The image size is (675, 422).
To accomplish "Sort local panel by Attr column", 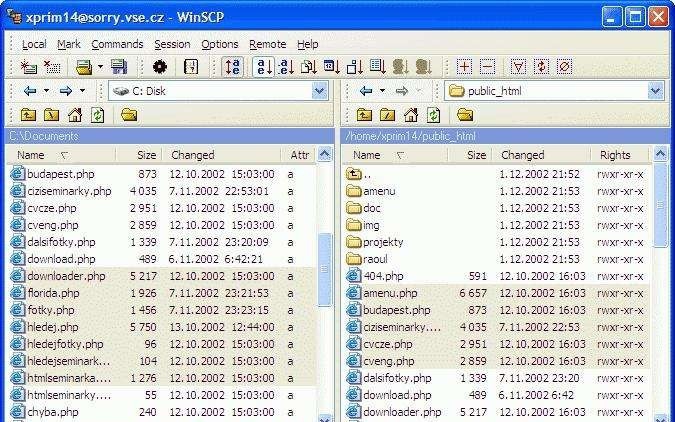I will coord(299,155).
